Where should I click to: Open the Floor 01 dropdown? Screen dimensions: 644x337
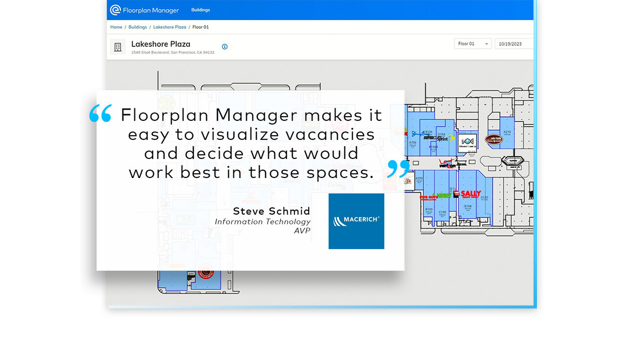click(472, 43)
